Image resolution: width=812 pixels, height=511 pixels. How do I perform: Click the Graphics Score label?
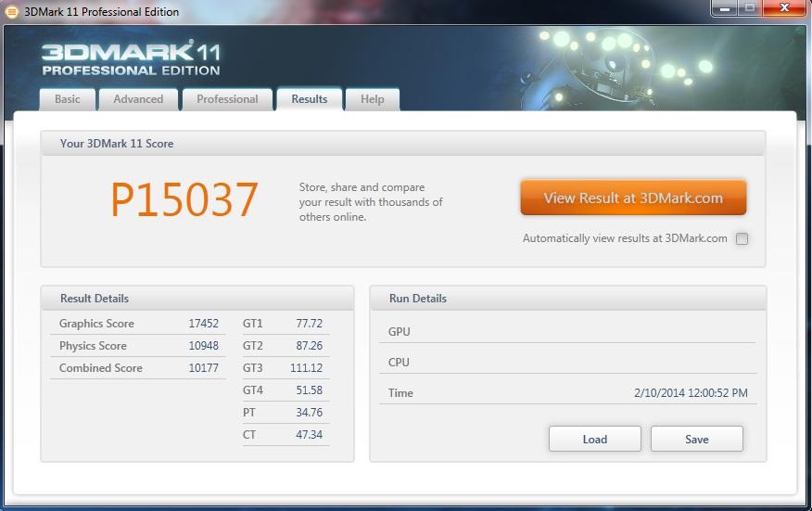(96, 324)
